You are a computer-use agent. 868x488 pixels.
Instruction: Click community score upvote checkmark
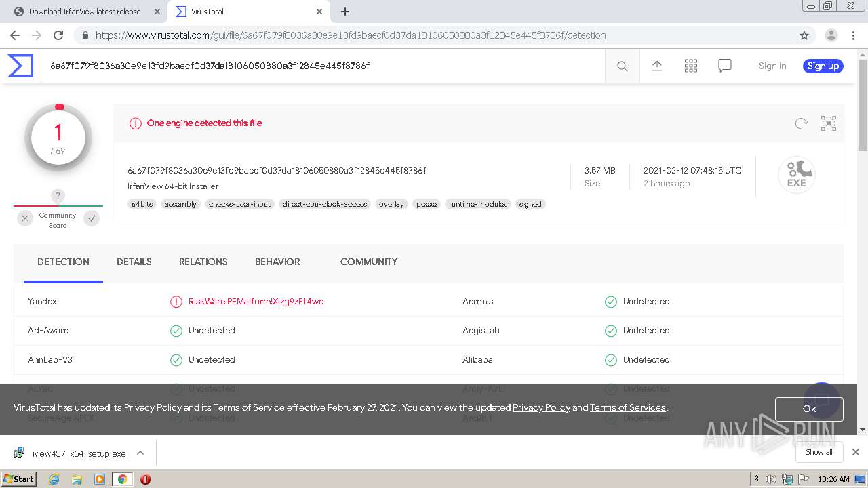pos(92,218)
